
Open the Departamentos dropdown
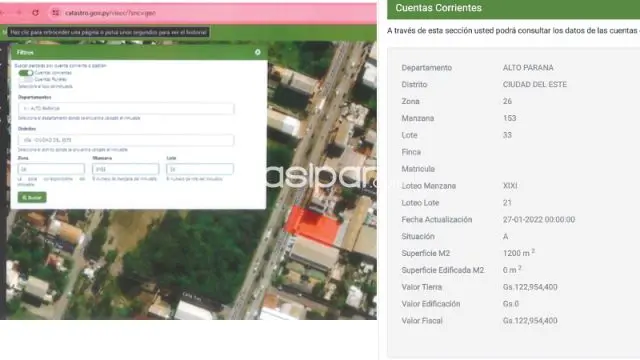tap(126, 109)
